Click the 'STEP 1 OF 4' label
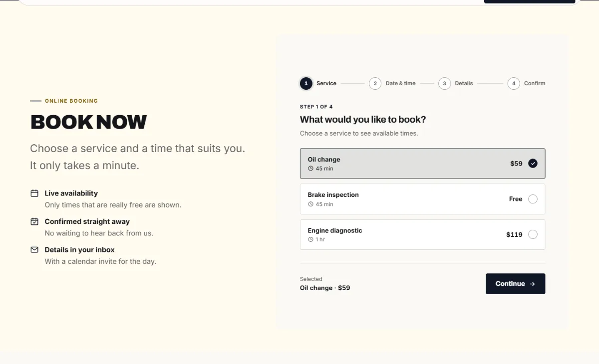The height and width of the screenshot is (364, 599). pyautogui.click(x=316, y=107)
